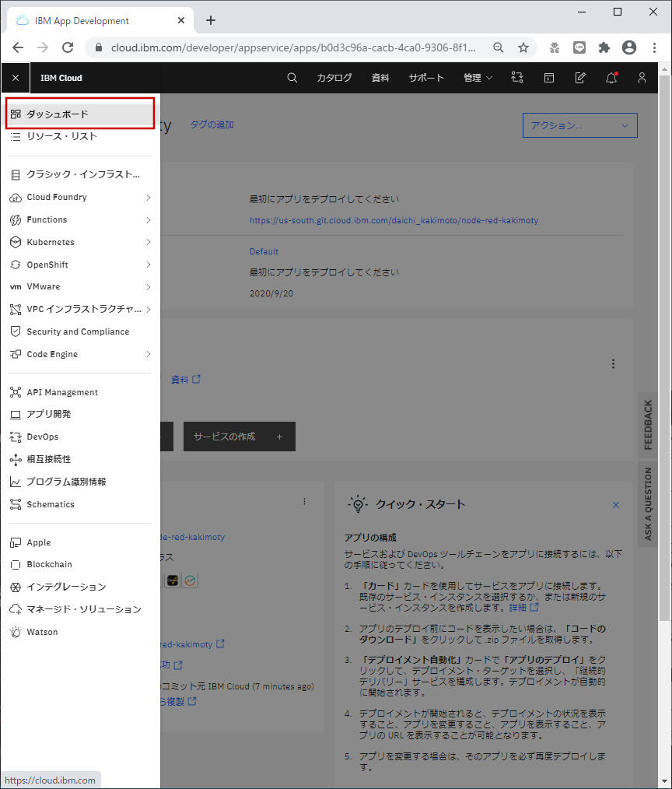Expand the Kubernetes submenu arrow
The width and height of the screenshot is (672, 789).
[149, 242]
